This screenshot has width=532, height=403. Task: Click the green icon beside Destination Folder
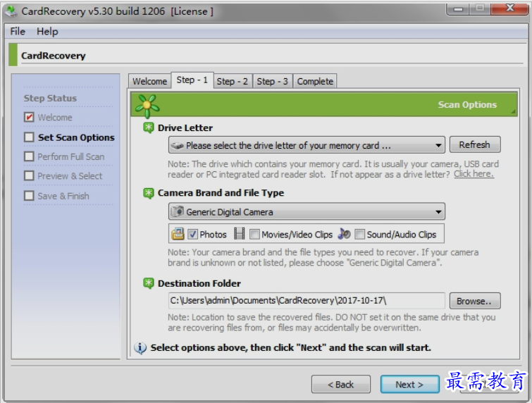point(148,283)
